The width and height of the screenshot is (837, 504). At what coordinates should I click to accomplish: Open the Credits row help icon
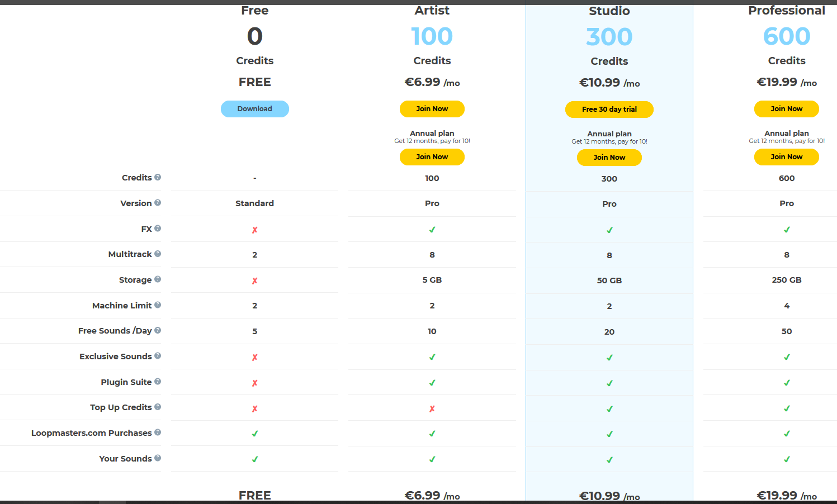[x=158, y=177]
